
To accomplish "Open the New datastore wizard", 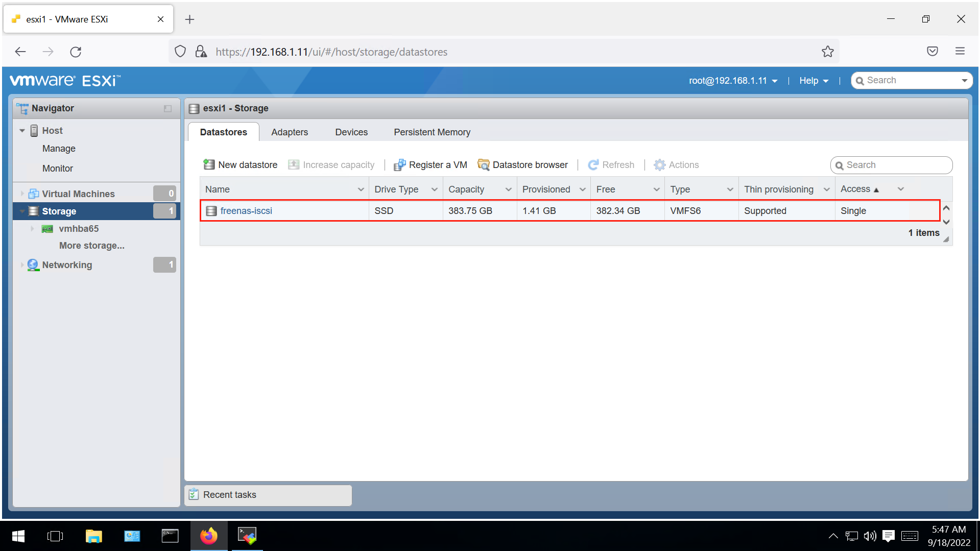I will pyautogui.click(x=240, y=164).
